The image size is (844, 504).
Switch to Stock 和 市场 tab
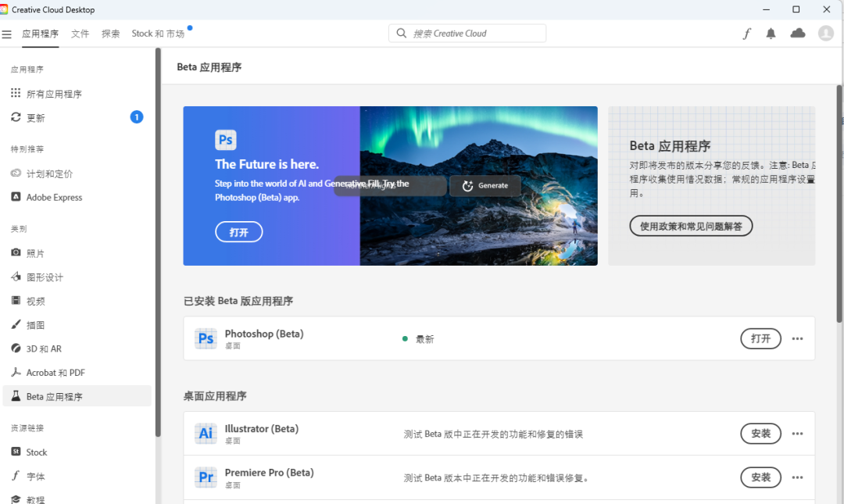(158, 34)
